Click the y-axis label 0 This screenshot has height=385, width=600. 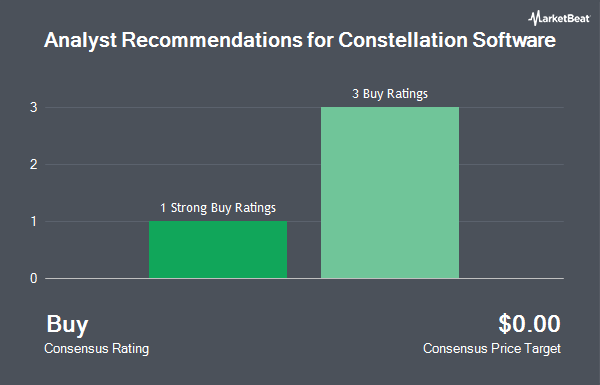tap(34, 279)
